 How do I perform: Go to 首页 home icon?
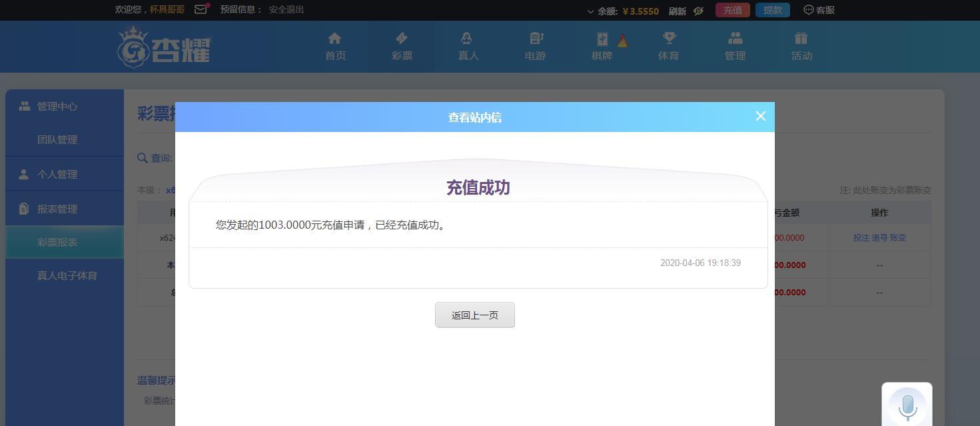pos(335,46)
